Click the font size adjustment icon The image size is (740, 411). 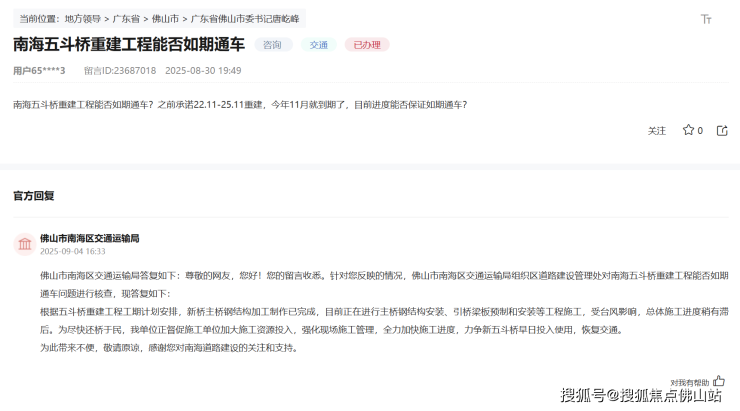[x=706, y=19]
